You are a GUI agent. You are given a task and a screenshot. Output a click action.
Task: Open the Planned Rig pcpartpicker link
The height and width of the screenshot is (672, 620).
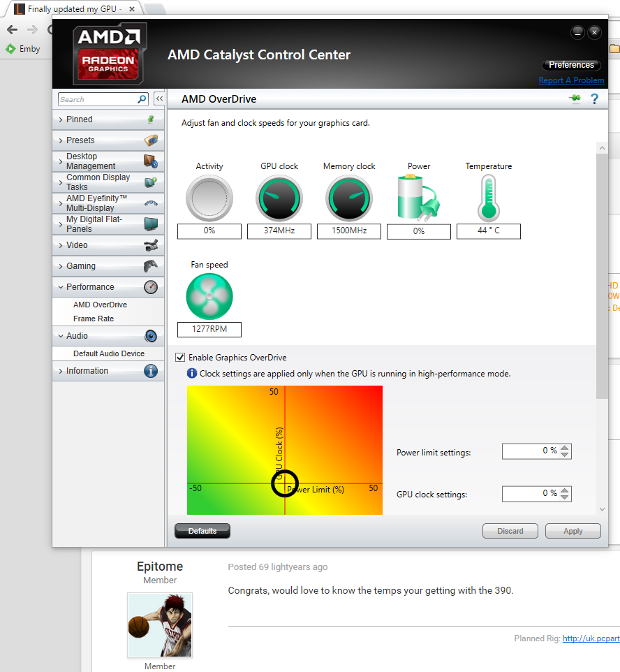pos(591,638)
